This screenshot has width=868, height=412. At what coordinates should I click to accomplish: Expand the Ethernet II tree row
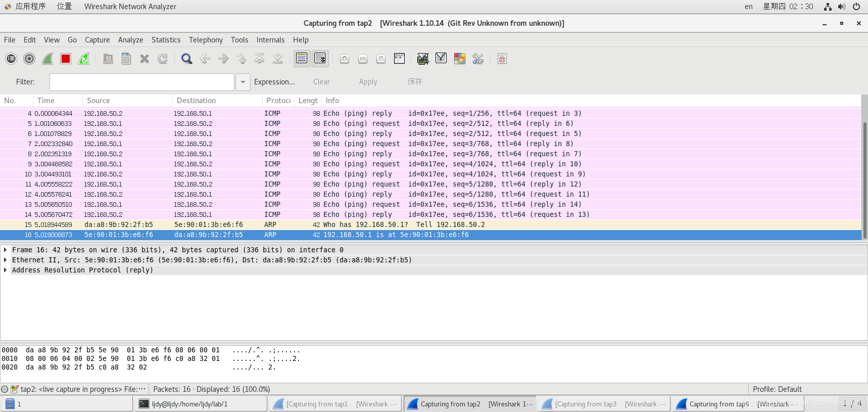pyautogui.click(x=5, y=260)
